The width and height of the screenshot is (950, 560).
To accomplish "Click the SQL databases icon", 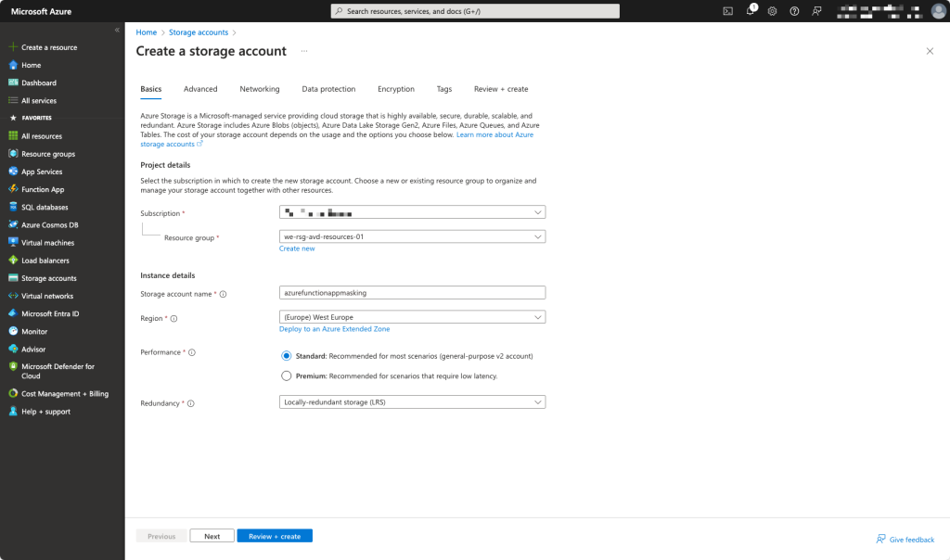I will pyautogui.click(x=13, y=207).
